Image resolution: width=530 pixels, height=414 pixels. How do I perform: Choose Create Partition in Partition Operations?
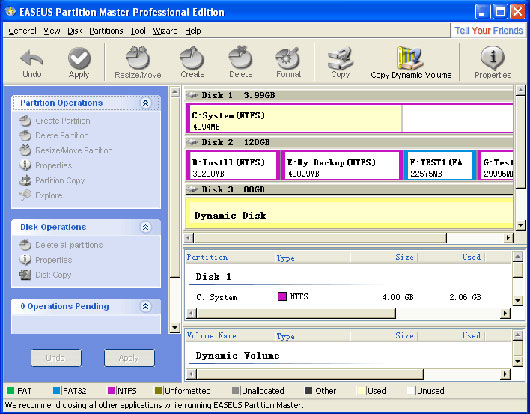pos(55,121)
